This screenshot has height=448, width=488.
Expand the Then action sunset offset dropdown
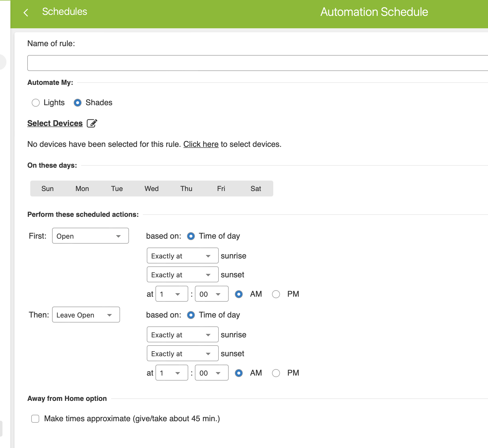pos(183,353)
